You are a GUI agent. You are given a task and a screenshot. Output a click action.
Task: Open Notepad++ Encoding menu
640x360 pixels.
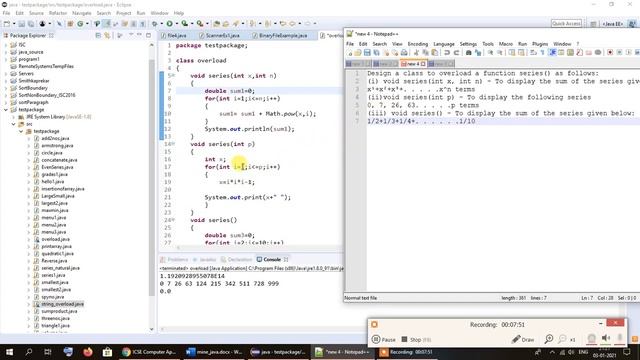[x=418, y=44]
